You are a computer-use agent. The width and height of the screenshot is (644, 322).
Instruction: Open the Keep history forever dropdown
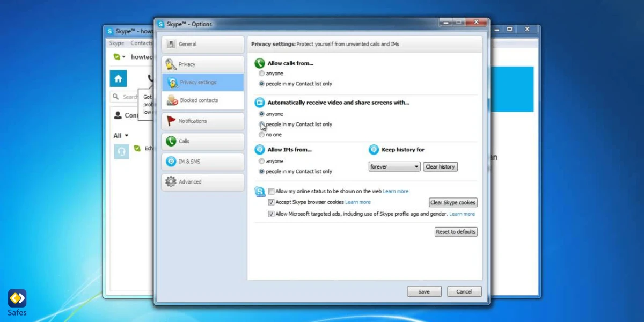click(x=394, y=167)
